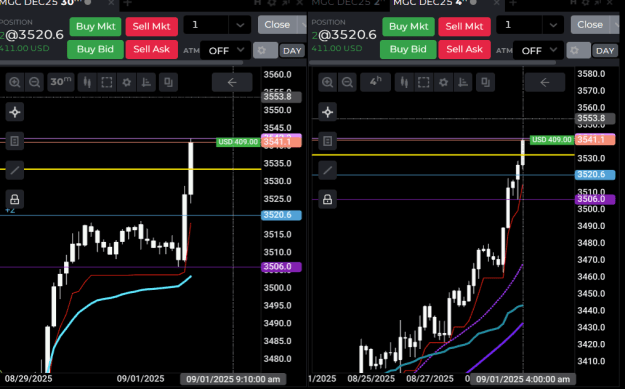Click quantity field showing 1 in 4h panel

[x=519, y=25]
